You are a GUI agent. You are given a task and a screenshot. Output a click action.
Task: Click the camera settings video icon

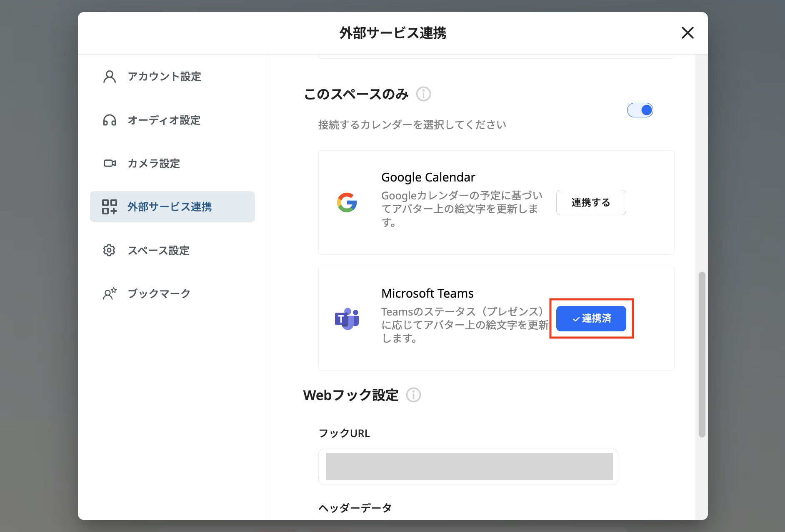[x=110, y=163]
